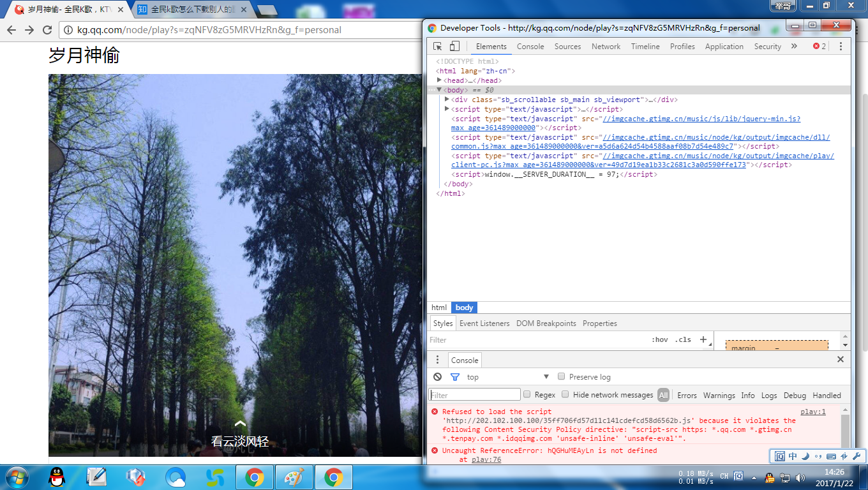Viewport: 868px width, 490px height.
Task: Enable the Preserve log checkbox
Action: 562,376
